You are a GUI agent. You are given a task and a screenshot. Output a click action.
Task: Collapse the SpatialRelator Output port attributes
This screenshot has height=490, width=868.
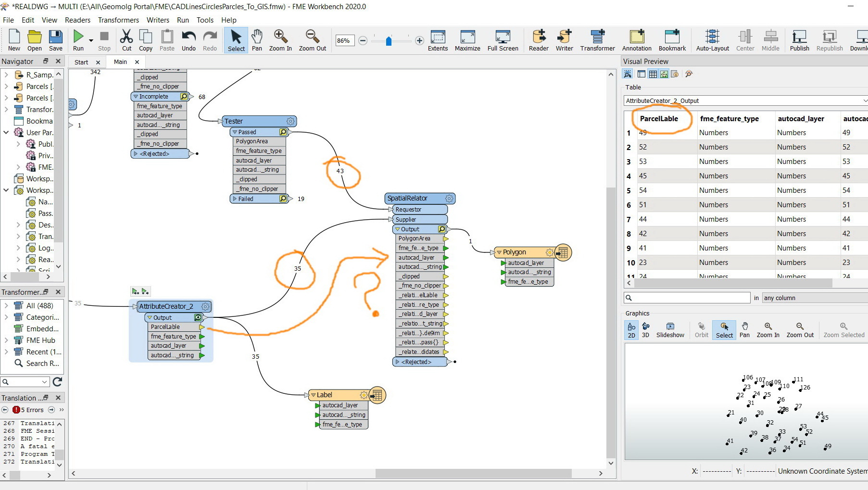(398, 229)
